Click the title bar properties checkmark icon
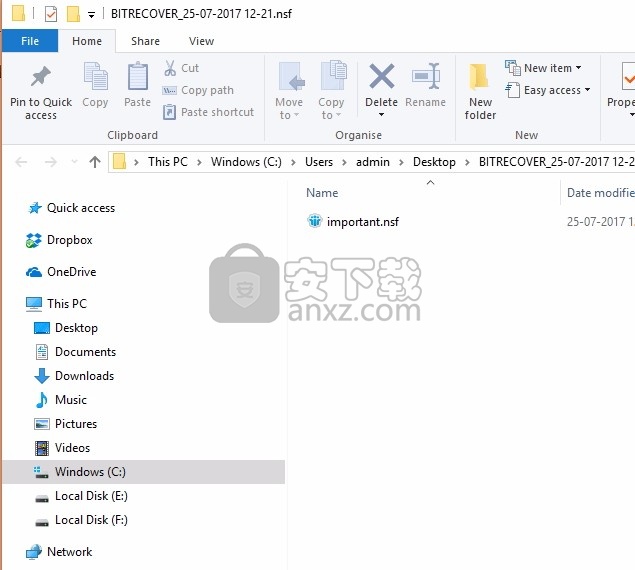Viewport: 635px width, 570px height. 51,14
